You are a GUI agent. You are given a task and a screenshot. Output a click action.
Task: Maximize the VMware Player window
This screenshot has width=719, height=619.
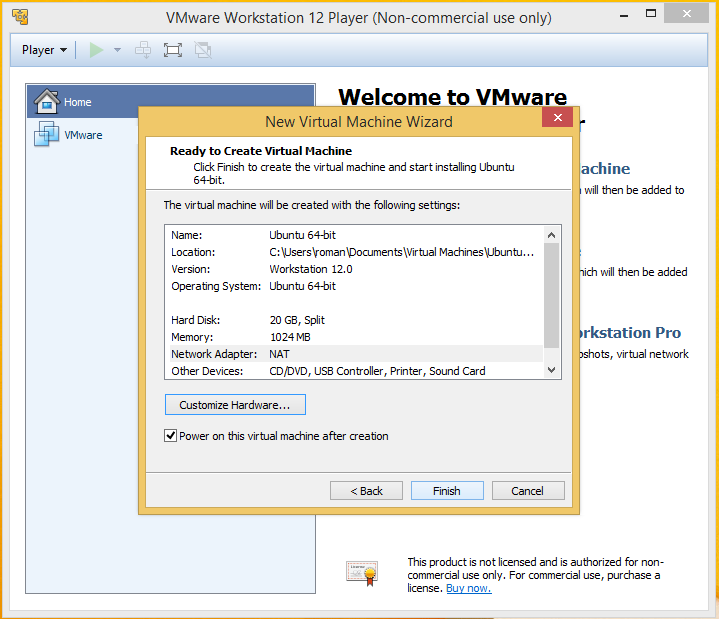pyautogui.click(x=651, y=14)
